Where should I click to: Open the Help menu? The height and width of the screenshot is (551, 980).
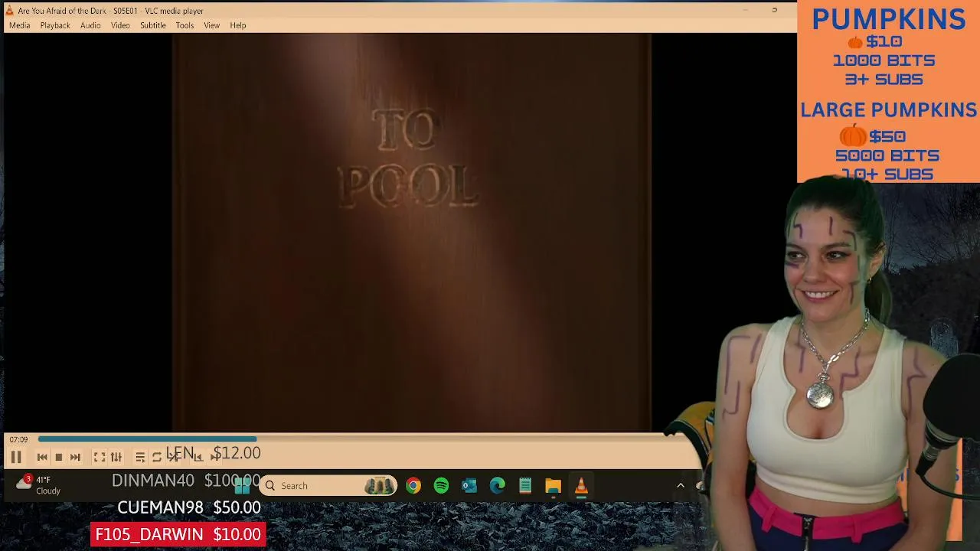point(238,25)
